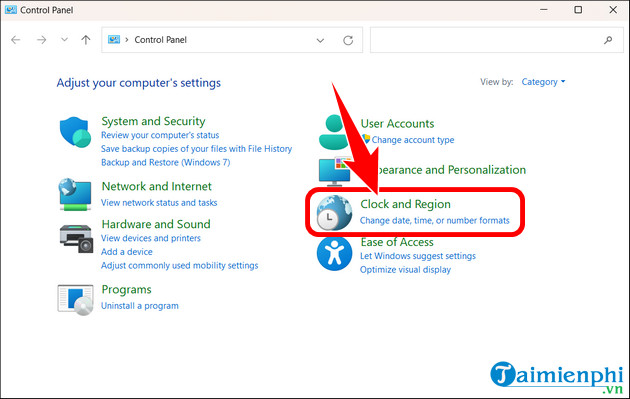Open the Ease of Access icon
This screenshot has height=399, width=630.
point(334,254)
